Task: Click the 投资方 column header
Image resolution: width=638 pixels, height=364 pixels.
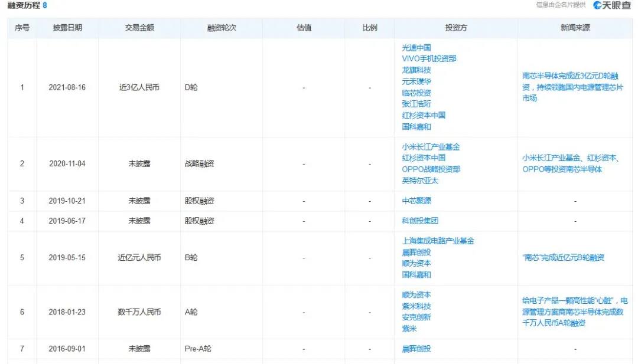Action: (x=455, y=28)
